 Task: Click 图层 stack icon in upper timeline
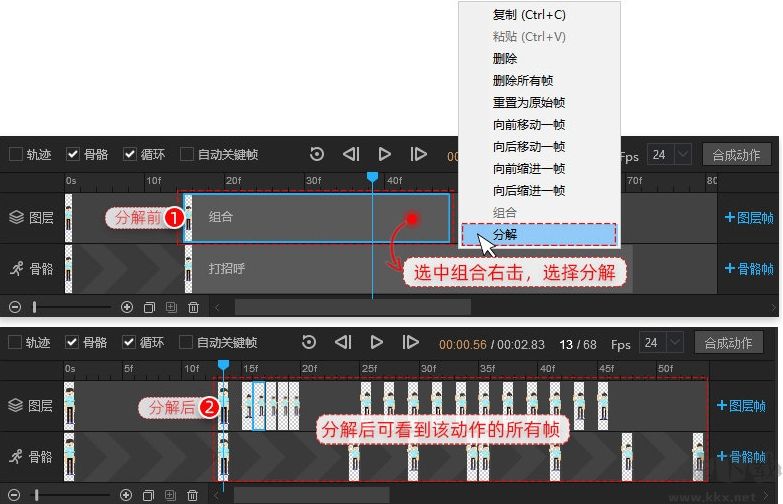coord(16,217)
